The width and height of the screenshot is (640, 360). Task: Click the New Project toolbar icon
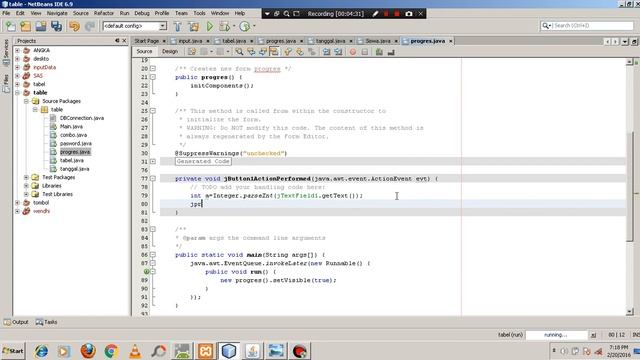tap(26, 27)
